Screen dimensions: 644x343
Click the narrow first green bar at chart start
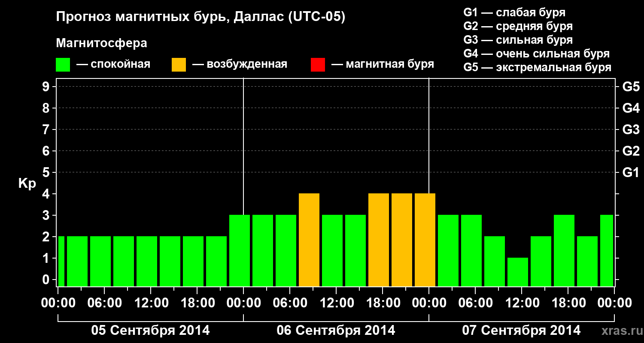61,261
